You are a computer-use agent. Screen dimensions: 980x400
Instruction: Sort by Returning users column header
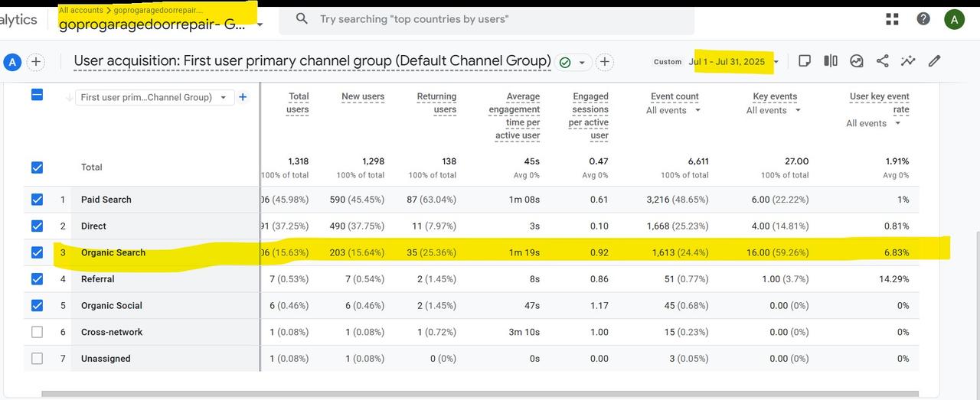click(x=436, y=103)
